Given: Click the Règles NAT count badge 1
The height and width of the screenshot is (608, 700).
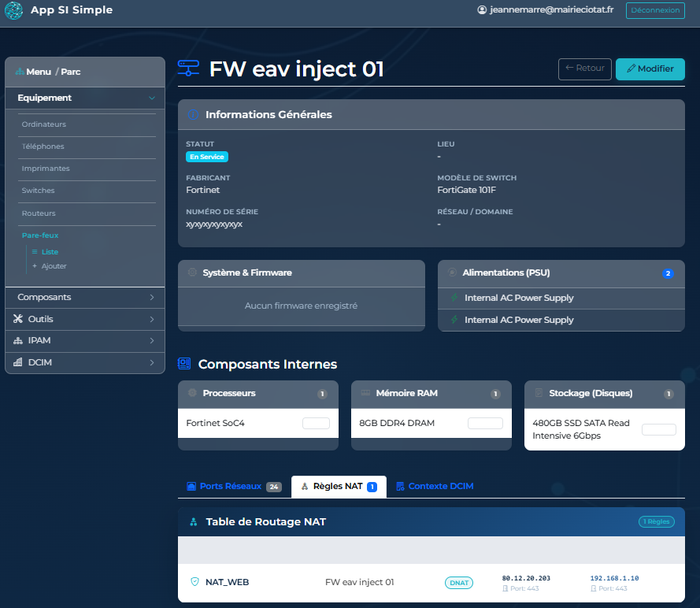Looking at the screenshot, I should pos(372,487).
